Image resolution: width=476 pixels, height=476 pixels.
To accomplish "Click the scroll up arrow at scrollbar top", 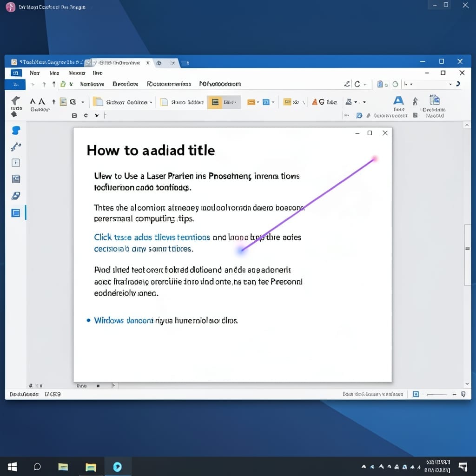I will point(467,125).
